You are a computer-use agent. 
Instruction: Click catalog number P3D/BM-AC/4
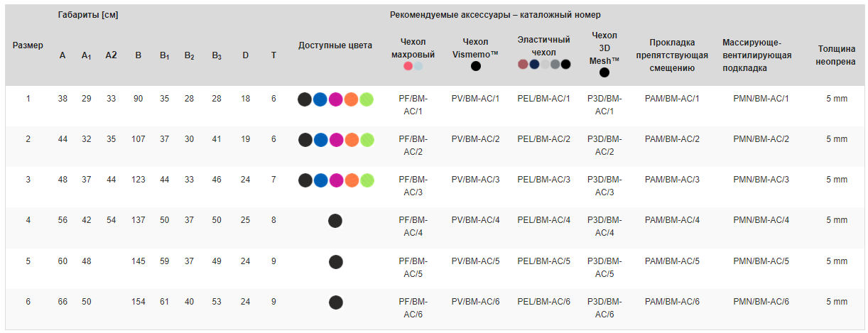pos(604,226)
